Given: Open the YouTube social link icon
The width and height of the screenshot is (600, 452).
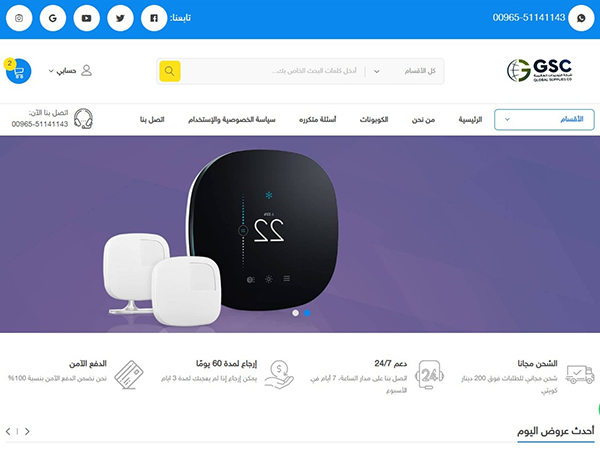Looking at the screenshot, I should click(86, 18).
